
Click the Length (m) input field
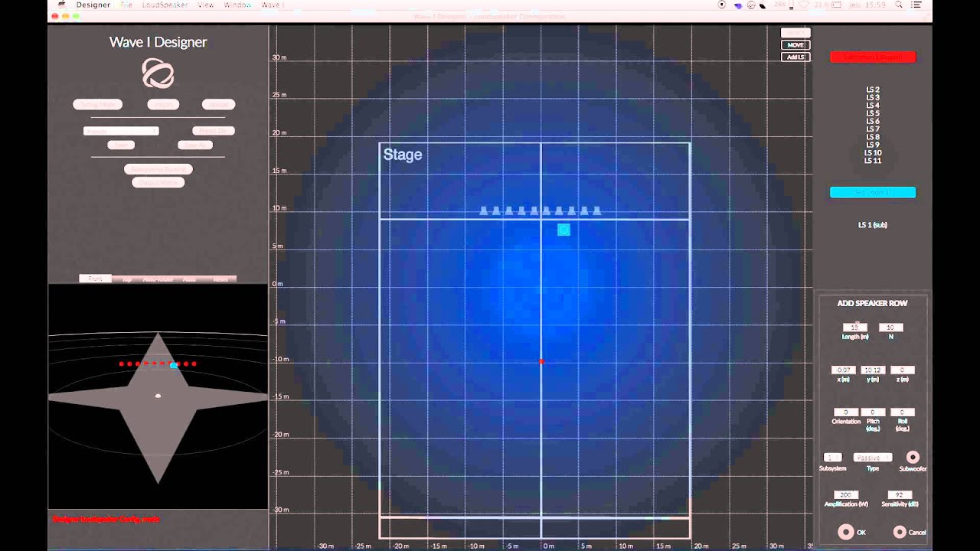[x=855, y=328]
